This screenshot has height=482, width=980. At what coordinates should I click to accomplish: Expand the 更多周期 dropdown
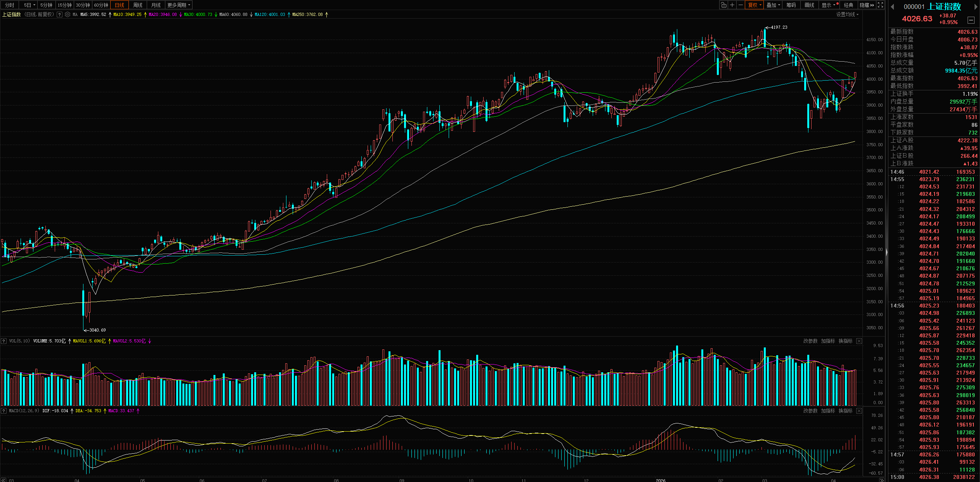(x=179, y=5)
